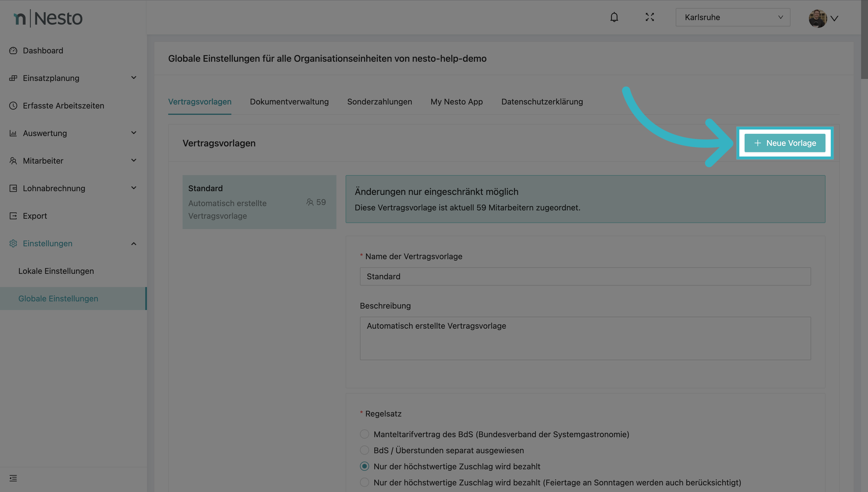Select Manteltarifvertrag des BdS radio option

click(x=364, y=434)
